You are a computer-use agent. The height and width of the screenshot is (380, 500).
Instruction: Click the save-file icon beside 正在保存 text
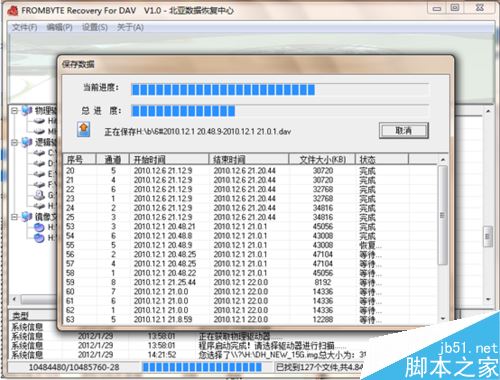point(84,130)
